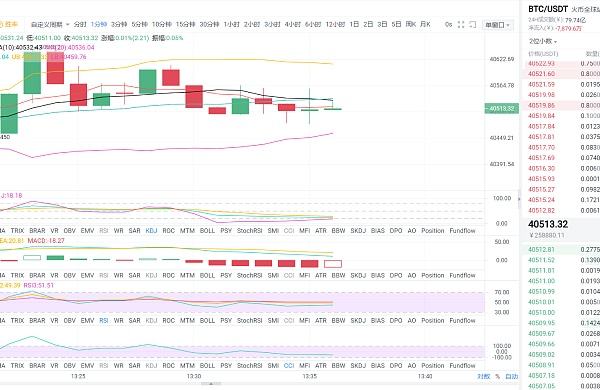Viewport: 600px width, 390px height.
Task: Click ask price 40522.93 in order book
Action: [x=541, y=64]
